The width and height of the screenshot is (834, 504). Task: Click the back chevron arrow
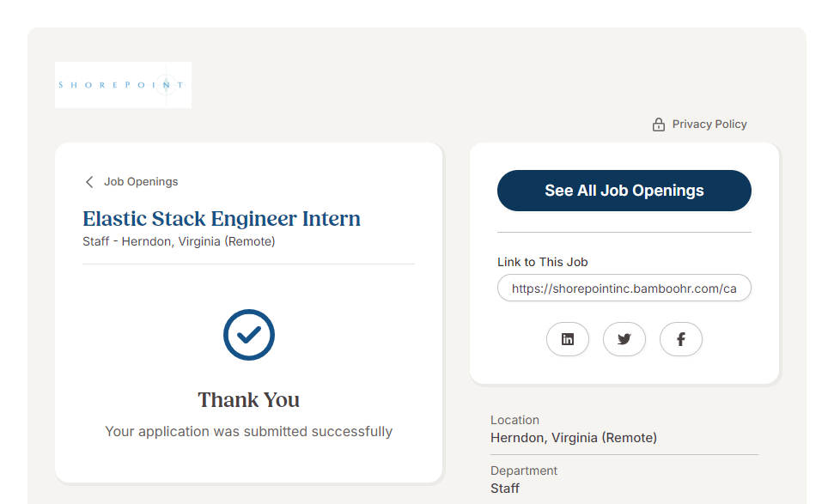tap(89, 182)
